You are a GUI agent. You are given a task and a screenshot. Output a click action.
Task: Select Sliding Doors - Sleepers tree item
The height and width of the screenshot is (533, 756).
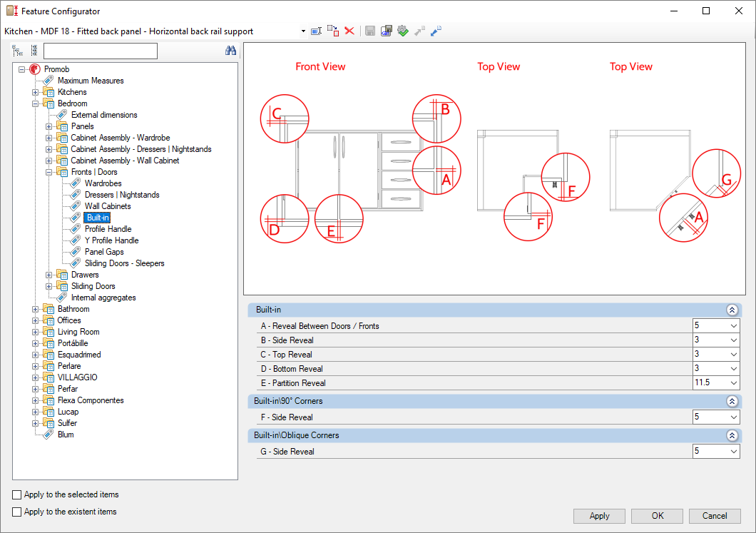(x=124, y=263)
